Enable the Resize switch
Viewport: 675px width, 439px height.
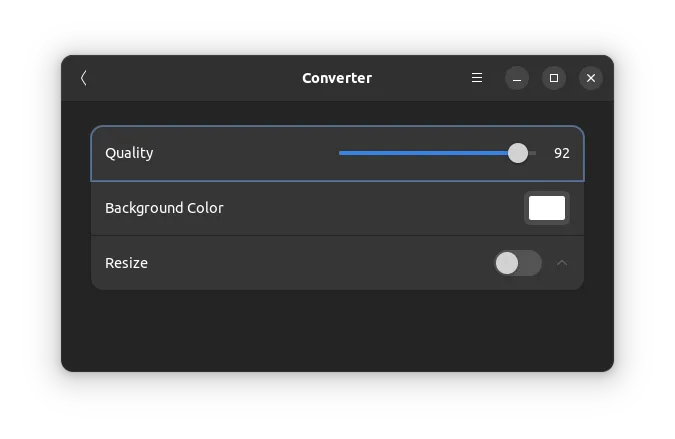[x=518, y=263]
